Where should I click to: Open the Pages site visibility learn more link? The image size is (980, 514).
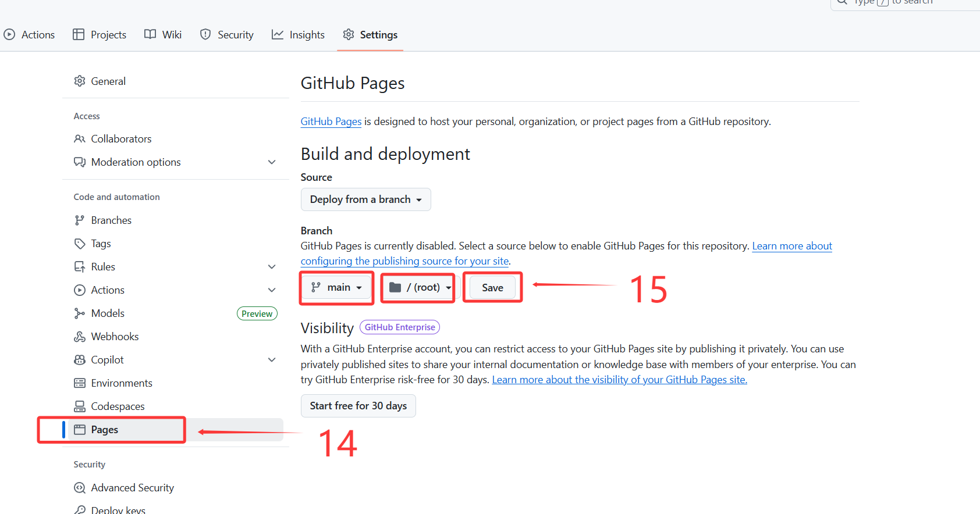click(620, 380)
